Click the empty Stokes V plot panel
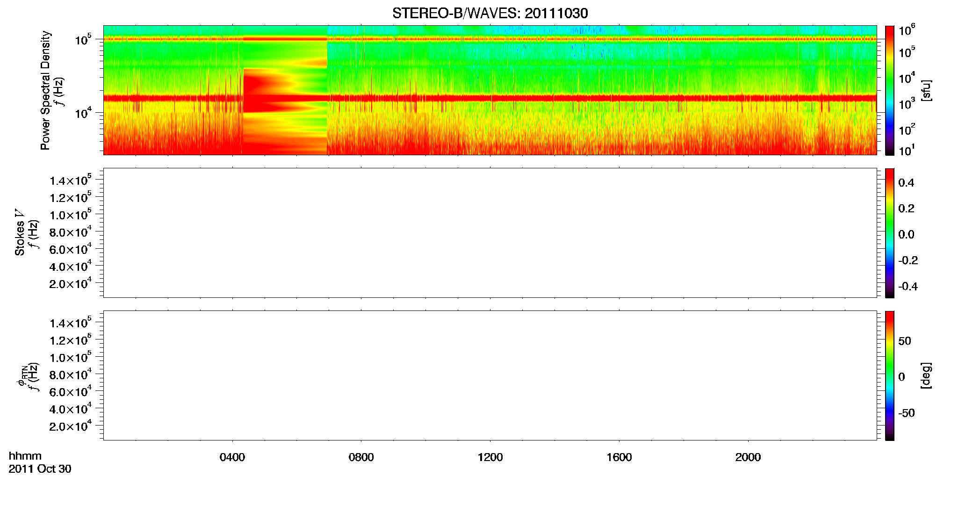This screenshot has width=980, height=505. (x=490, y=233)
